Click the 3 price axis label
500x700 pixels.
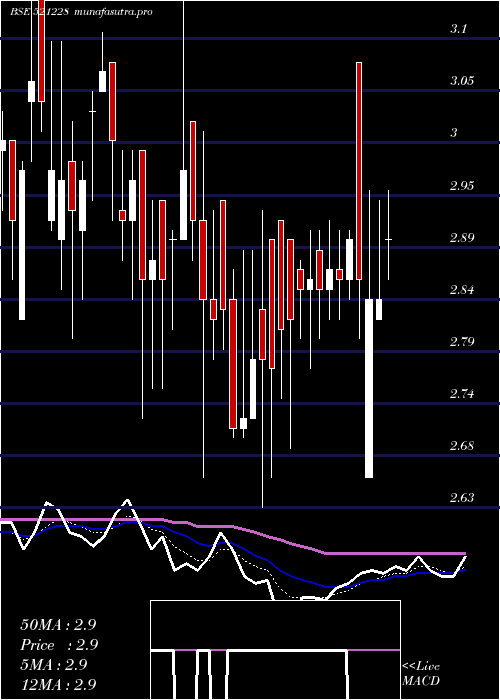[454, 133]
